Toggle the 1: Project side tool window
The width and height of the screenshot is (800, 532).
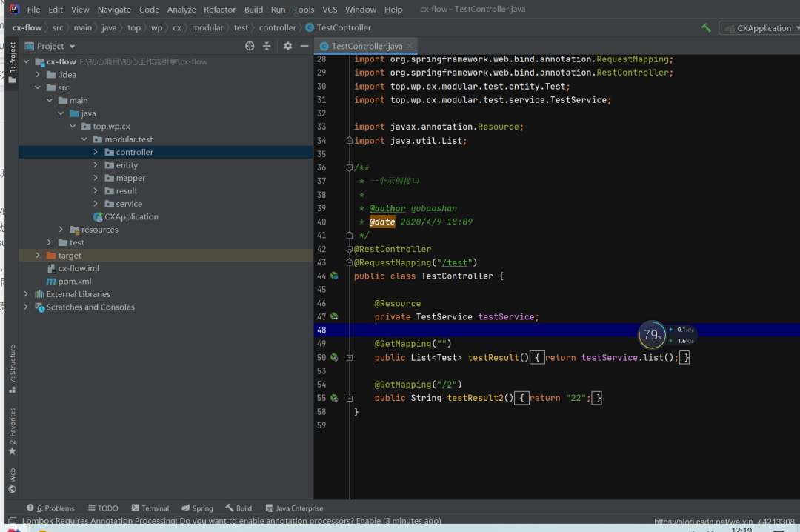coord(12,63)
